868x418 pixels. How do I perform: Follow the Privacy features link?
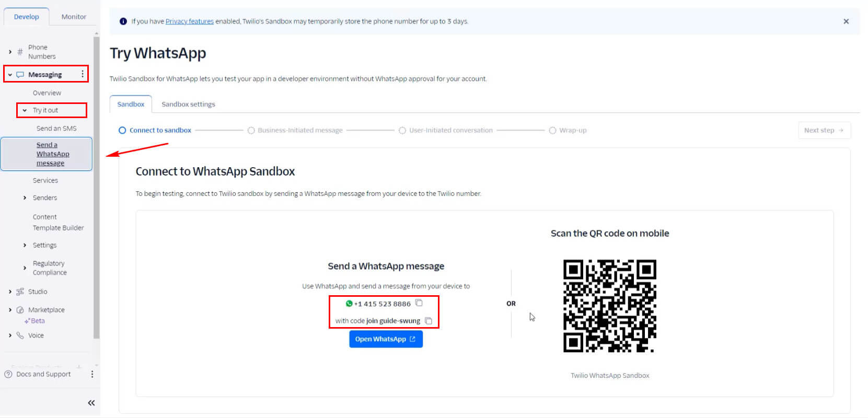[x=190, y=21]
